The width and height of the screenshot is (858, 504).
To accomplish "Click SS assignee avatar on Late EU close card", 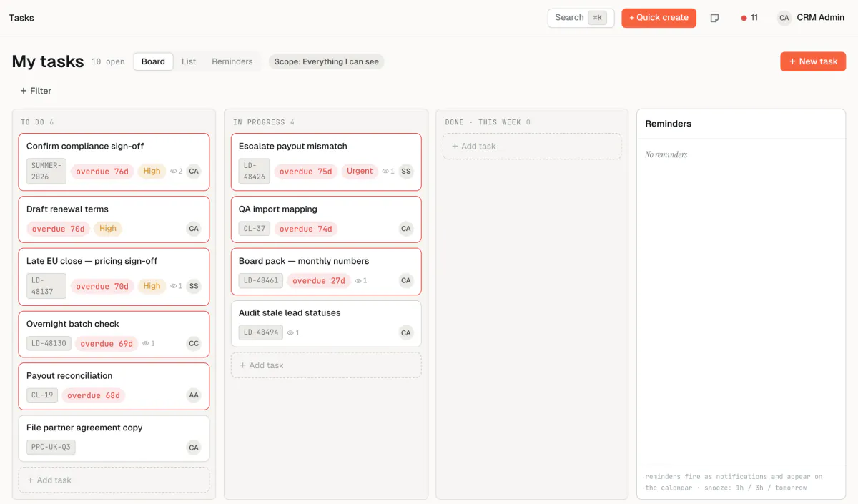I will click(x=194, y=286).
